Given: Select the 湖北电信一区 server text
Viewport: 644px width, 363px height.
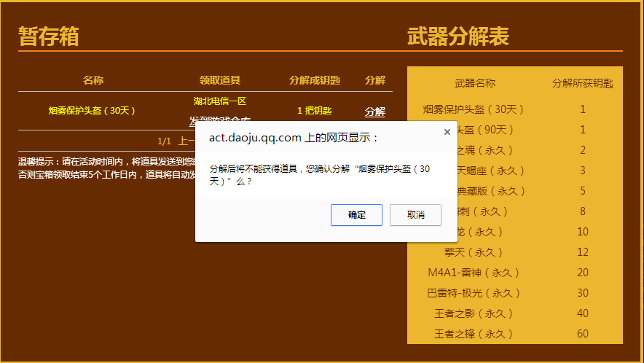Looking at the screenshot, I should (x=220, y=101).
